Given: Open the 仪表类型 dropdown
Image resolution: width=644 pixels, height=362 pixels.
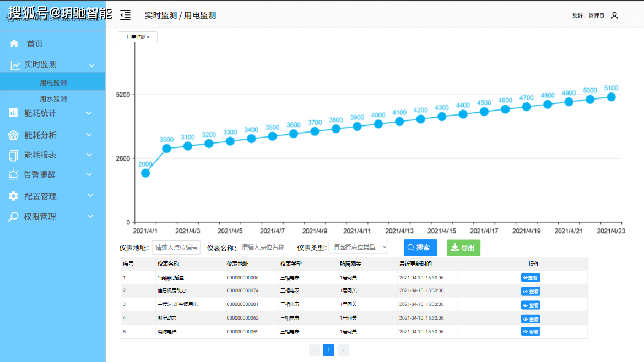Looking at the screenshot, I should [358, 247].
